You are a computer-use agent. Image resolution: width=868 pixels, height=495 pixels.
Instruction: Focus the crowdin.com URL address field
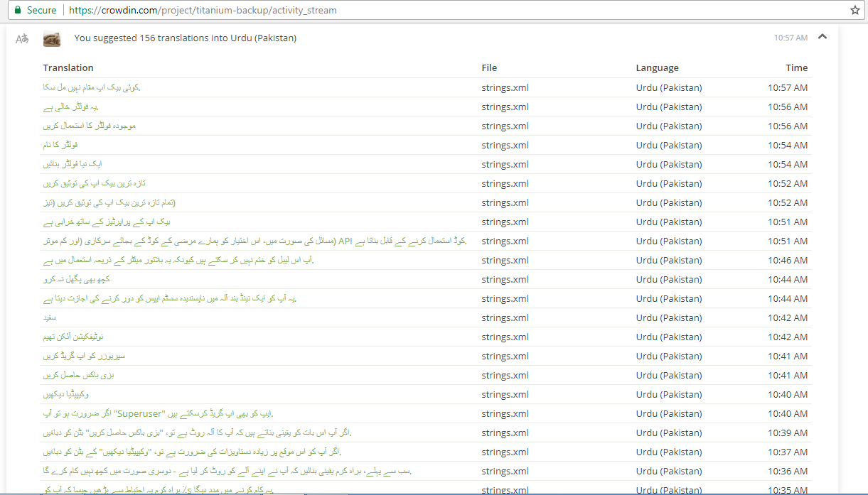click(x=455, y=11)
